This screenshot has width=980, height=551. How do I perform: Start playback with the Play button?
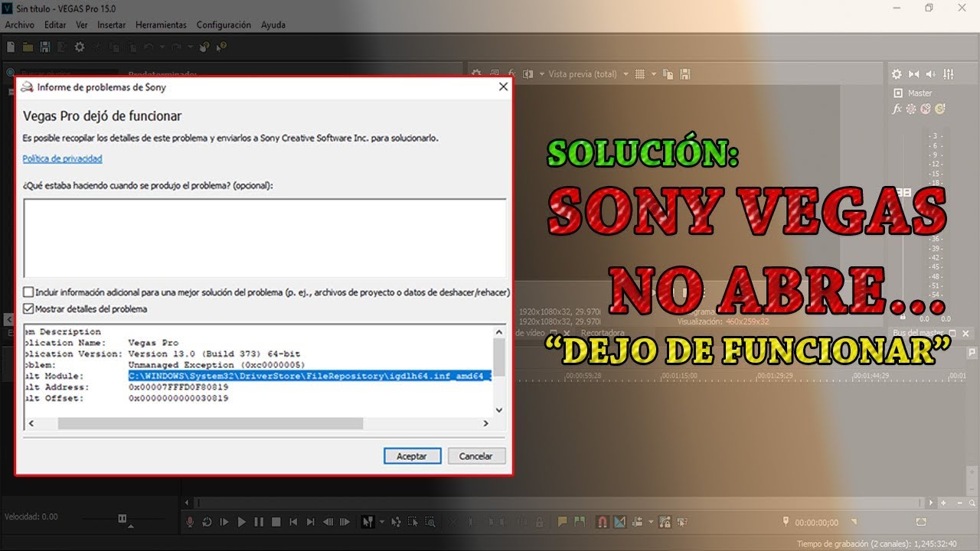[x=242, y=522]
